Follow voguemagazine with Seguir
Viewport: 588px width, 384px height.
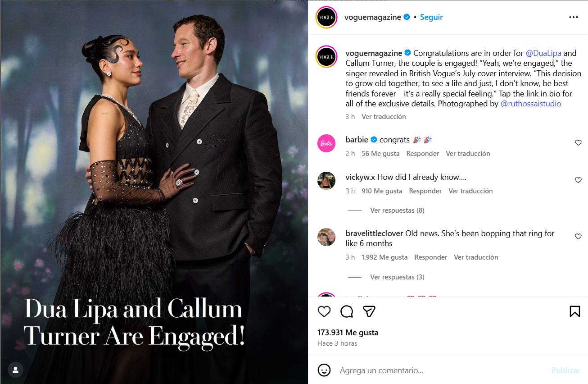point(431,17)
